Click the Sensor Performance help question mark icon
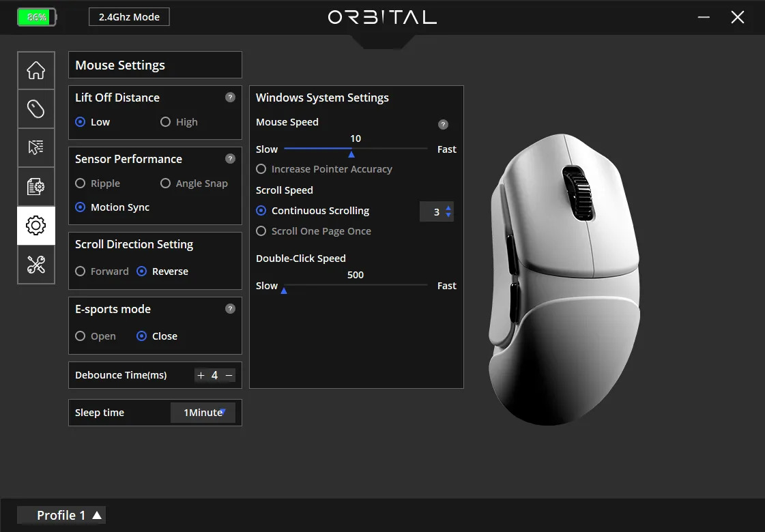The height and width of the screenshot is (532, 765). tap(230, 159)
